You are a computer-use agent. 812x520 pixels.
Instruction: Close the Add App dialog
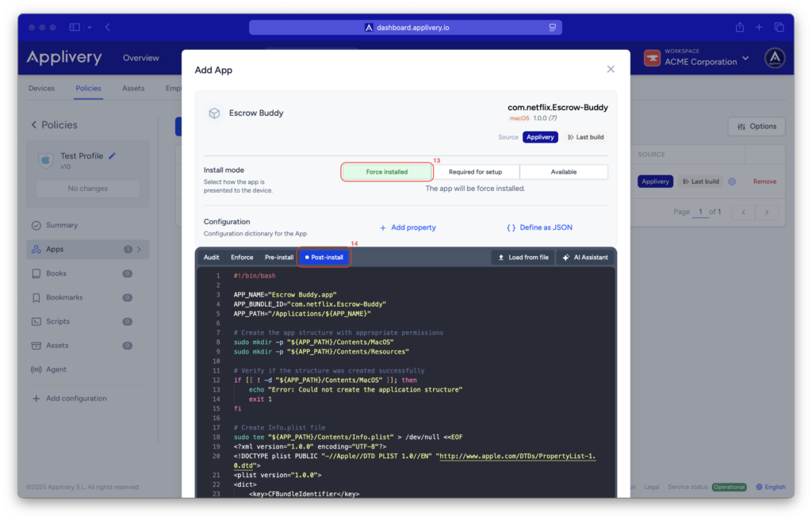[x=611, y=69]
